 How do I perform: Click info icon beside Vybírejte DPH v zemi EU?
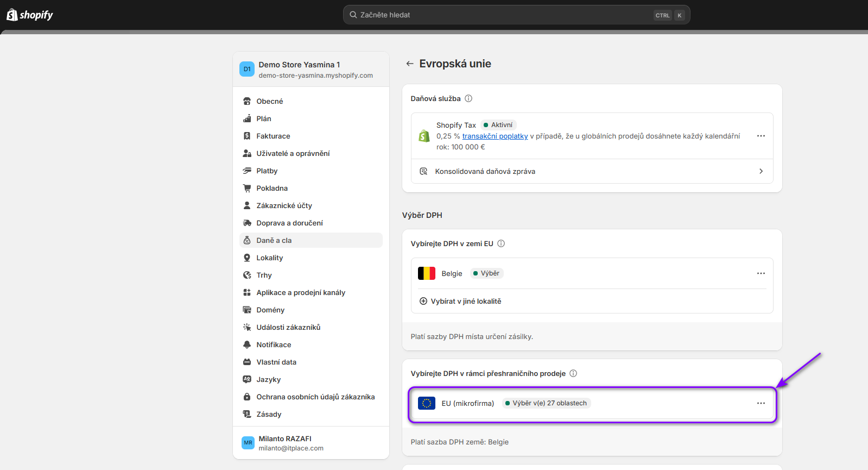tap(501, 243)
